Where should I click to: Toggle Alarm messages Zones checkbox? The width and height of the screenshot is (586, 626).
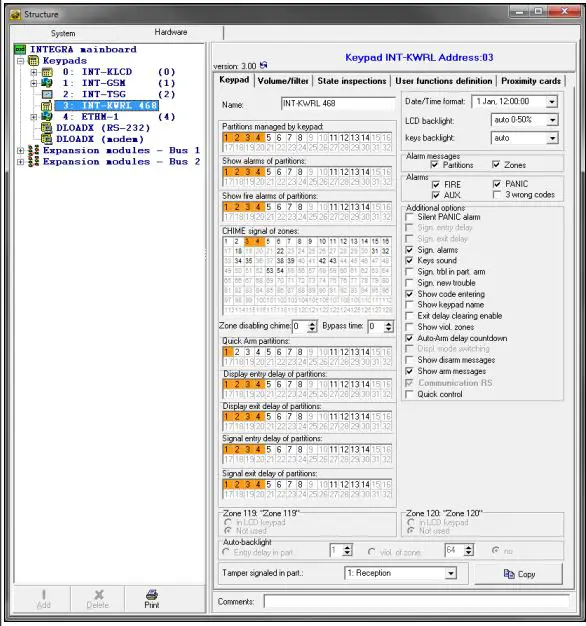point(496,164)
